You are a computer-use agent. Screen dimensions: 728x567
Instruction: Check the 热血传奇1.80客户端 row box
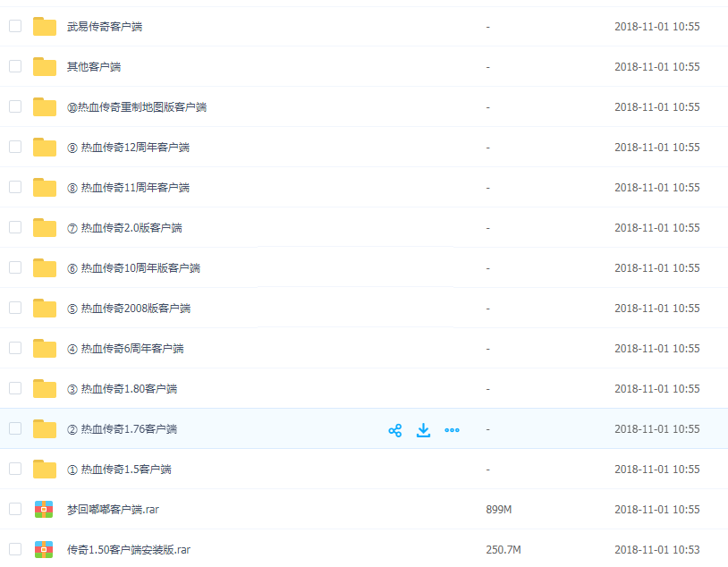tap(15, 388)
